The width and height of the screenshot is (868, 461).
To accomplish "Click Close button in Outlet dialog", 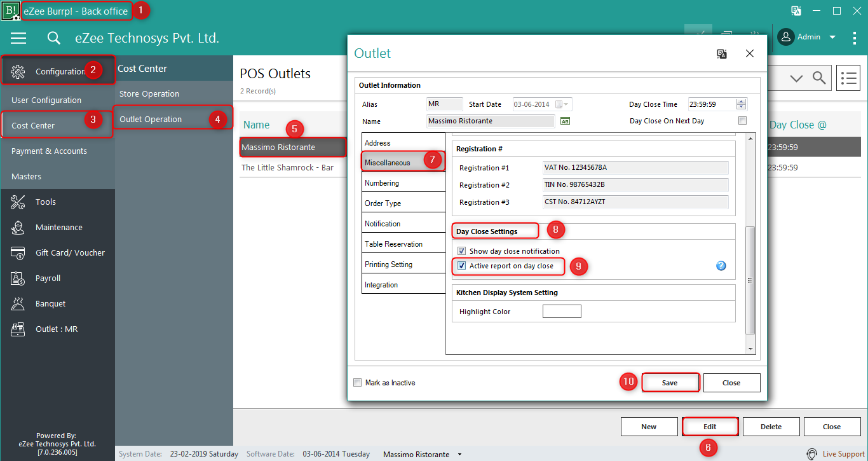I will (731, 383).
